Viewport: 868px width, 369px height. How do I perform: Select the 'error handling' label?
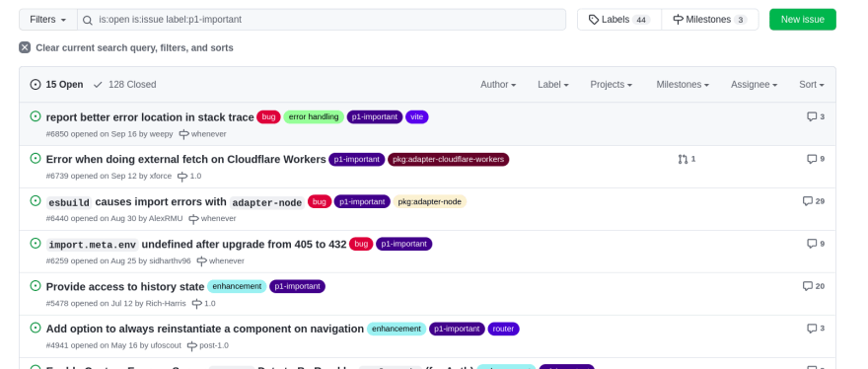[314, 116]
